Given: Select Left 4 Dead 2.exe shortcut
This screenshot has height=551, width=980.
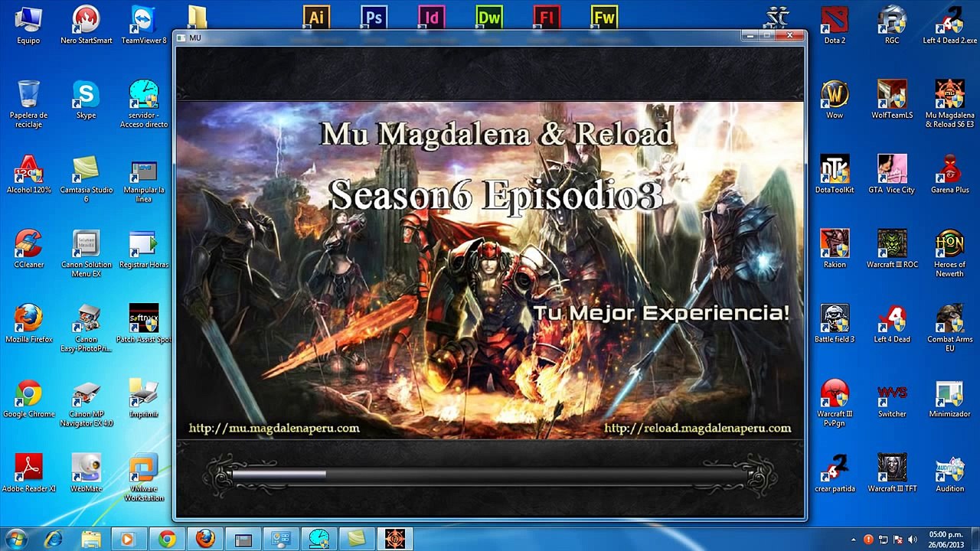Looking at the screenshot, I should pyautogui.click(x=949, y=24).
